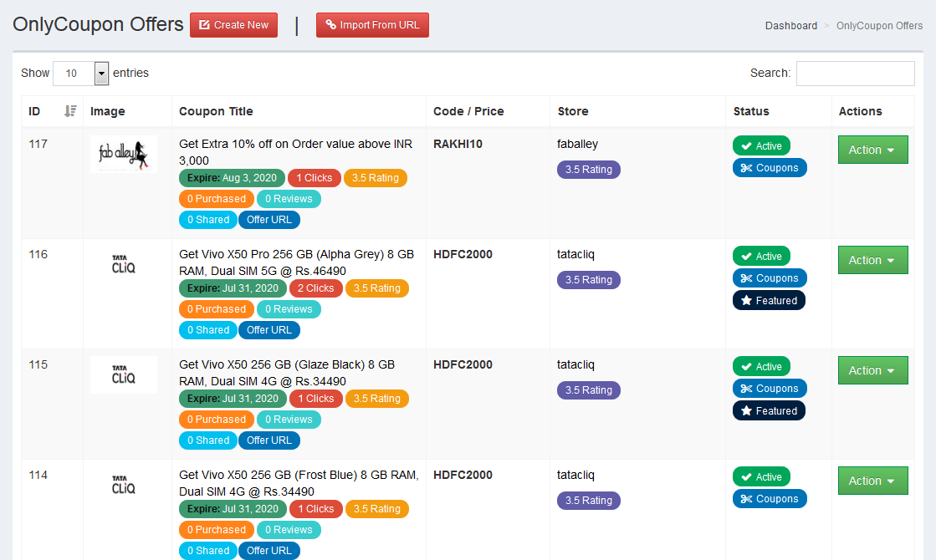Click Import From URL button
The image size is (936, 560).
click(372, 25)
